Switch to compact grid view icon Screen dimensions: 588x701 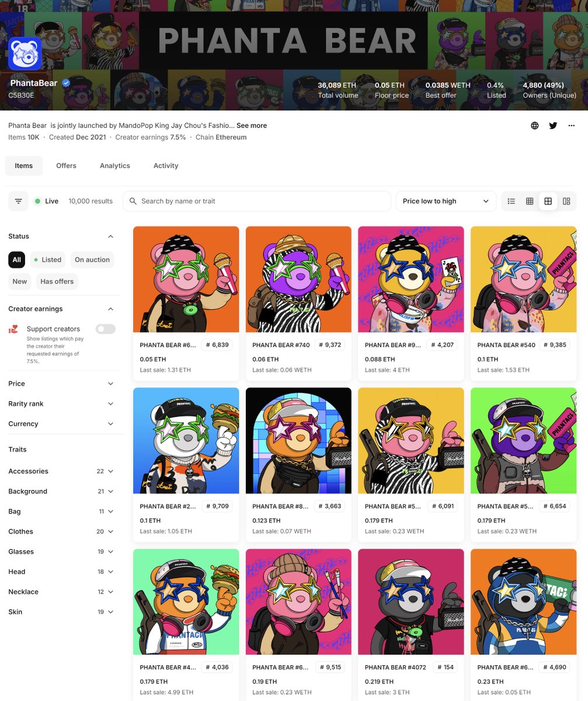point(530,201)
